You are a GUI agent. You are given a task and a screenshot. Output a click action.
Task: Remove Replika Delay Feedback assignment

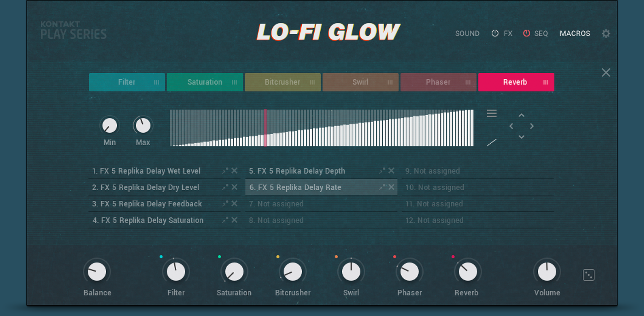(235, 204)
